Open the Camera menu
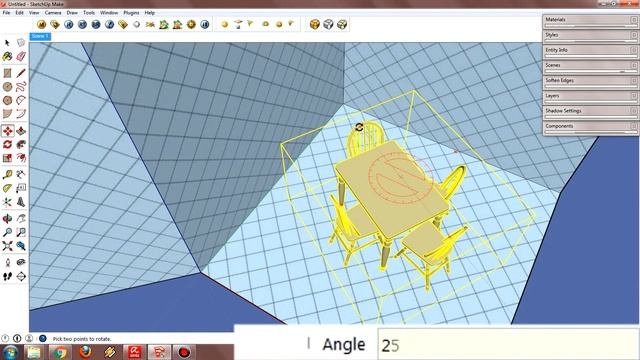The image size is (640, 360). [53, 13]
